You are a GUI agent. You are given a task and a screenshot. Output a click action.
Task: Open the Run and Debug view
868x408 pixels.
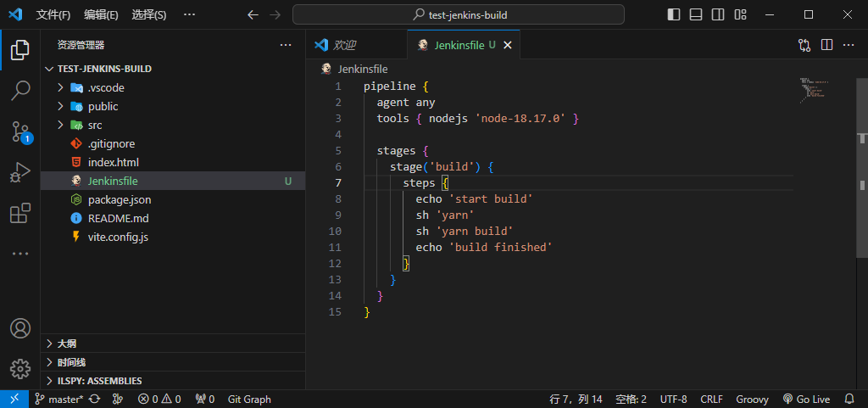click(20, 172)
